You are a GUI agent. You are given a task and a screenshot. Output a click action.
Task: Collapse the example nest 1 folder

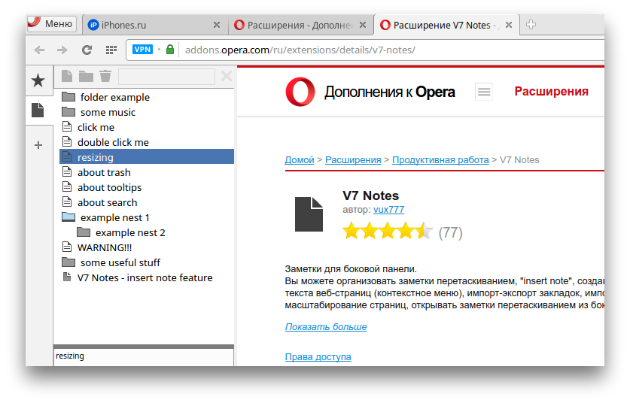pos(147,217)
